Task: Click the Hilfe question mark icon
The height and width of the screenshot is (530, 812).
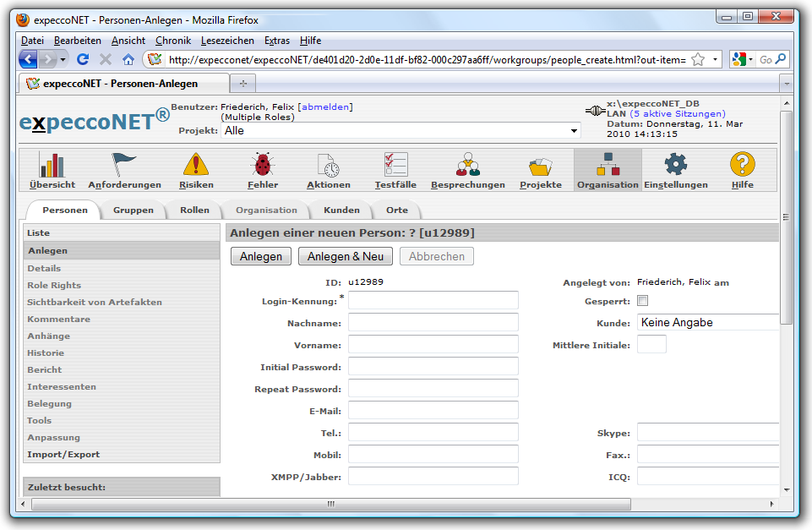Action: [x=742, y=165]
